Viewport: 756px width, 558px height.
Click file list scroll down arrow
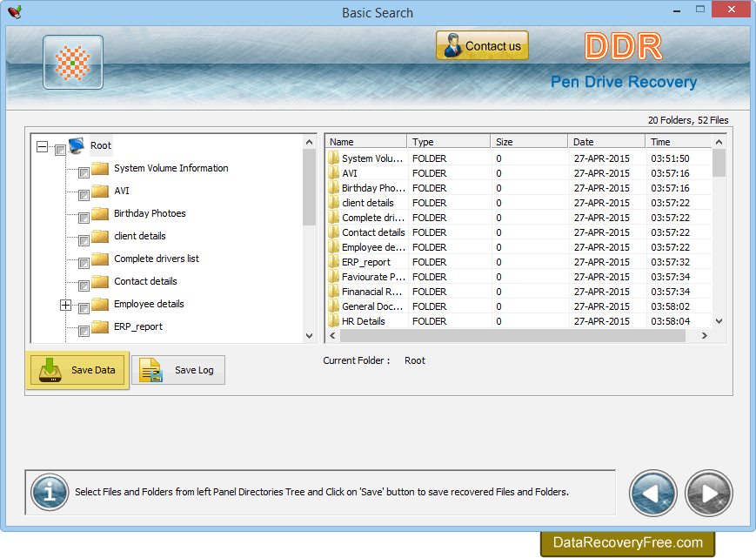click(x=719, y=321)
